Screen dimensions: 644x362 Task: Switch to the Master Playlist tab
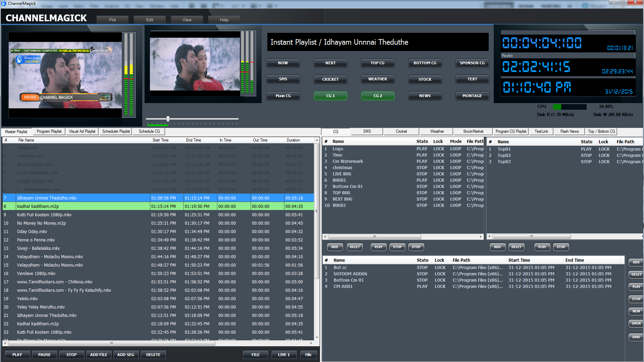[16, 132]
